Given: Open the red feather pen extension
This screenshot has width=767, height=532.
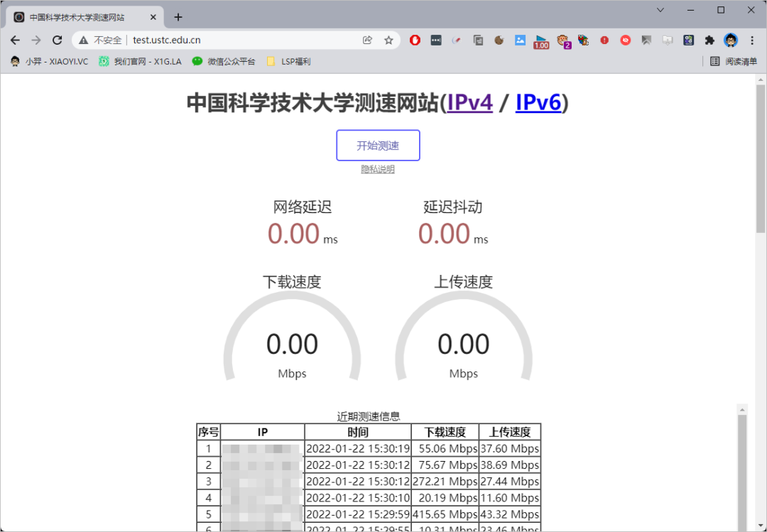Looking at the screenshot, I should point(457,40).
